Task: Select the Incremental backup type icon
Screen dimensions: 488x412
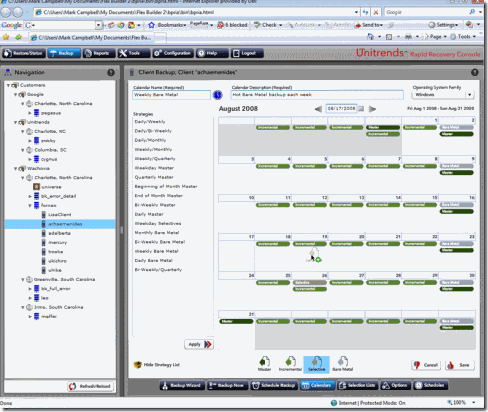Action: [x=290, y=364]
